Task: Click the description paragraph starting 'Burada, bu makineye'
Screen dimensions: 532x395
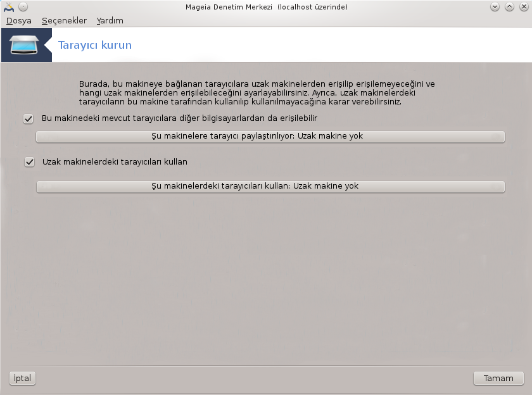Action: [257, 93]
